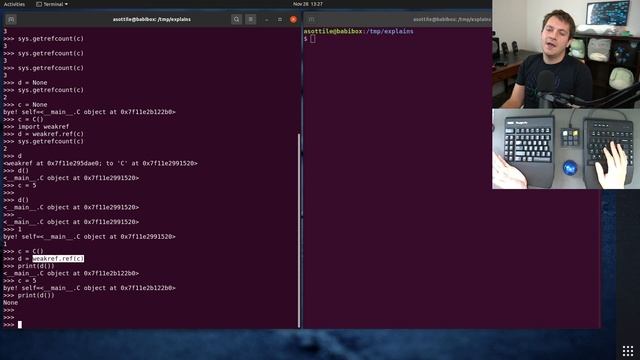Image resolution: width=640 pixels, height=360 pixels.
Task: Close the left terminal window
Action: click(293, 19)
